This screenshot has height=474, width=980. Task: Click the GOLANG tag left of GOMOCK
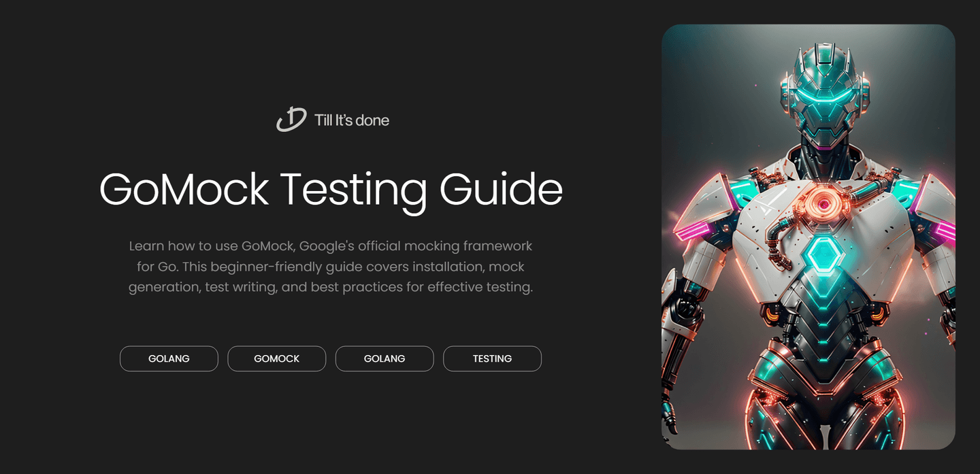[169, 358]
